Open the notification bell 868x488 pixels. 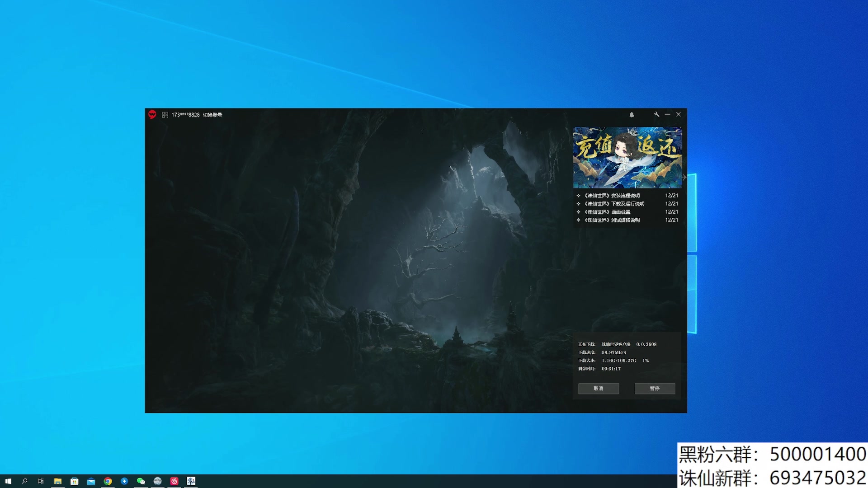point(632,115)
